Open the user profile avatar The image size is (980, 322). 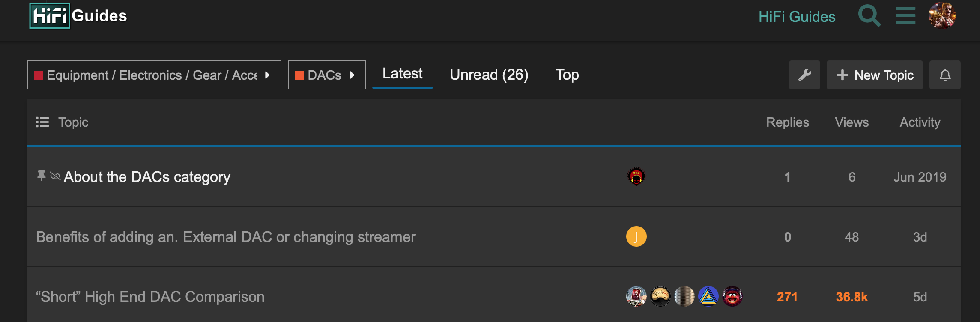tap(942, 16)
